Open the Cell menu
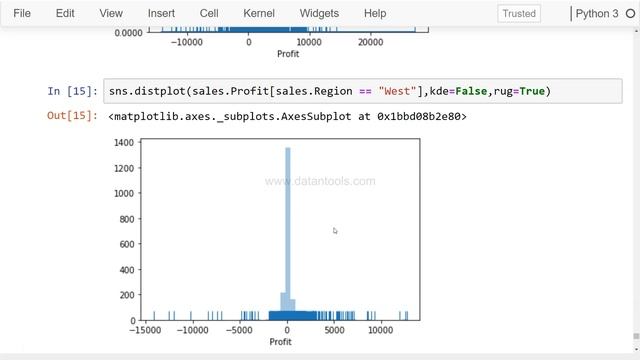The width and height of the screenshot is (640, 360). pyautogui.click(x=209, y=13)
